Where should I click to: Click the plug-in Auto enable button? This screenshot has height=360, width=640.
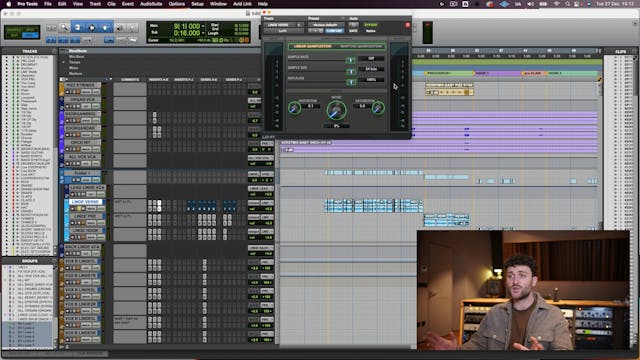tap(353, 25)
